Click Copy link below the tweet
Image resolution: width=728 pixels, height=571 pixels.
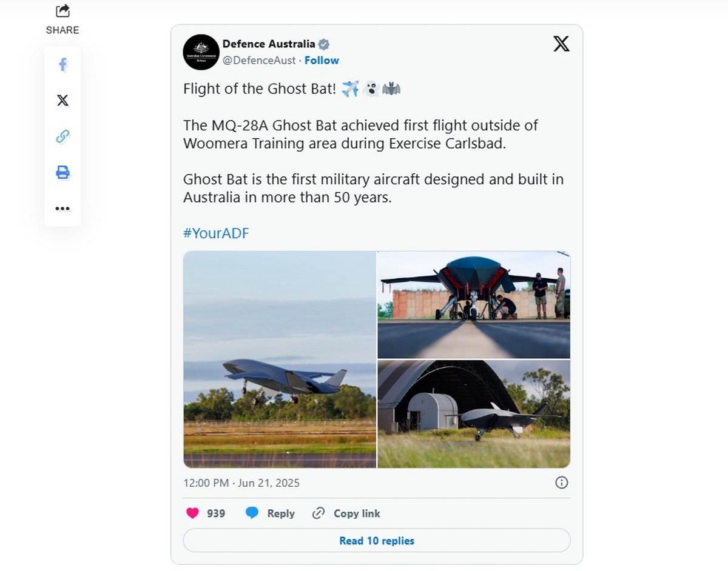pyautogui.click(x=346, y=513)
